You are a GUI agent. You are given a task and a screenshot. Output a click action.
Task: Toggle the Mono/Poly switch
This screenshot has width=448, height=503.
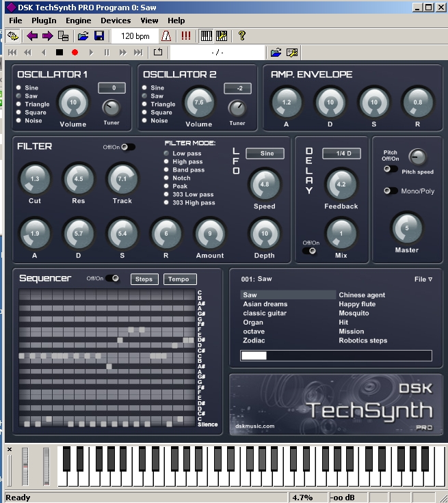point(391,191)
